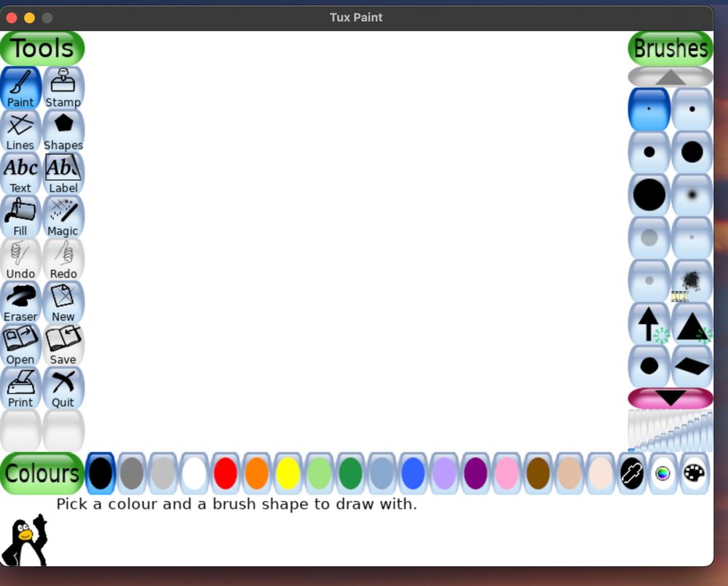Pick the white colour
The image size is (728, 586).
click(x=194, y=473)
